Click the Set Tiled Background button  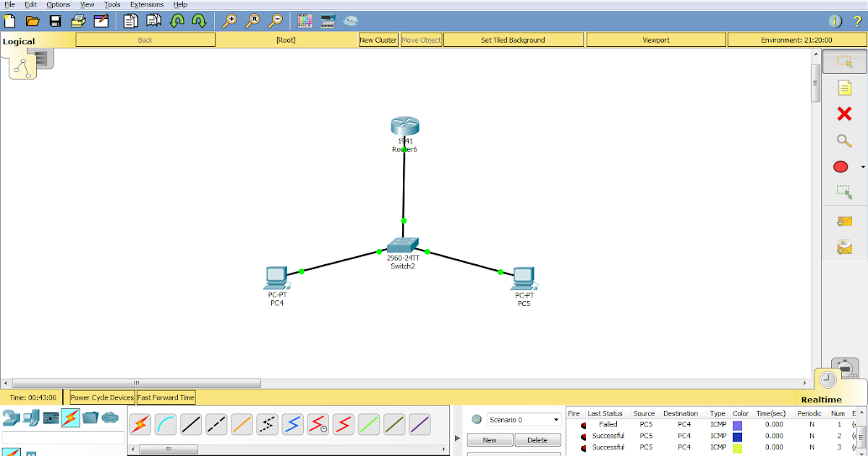[x=514, y=40]
